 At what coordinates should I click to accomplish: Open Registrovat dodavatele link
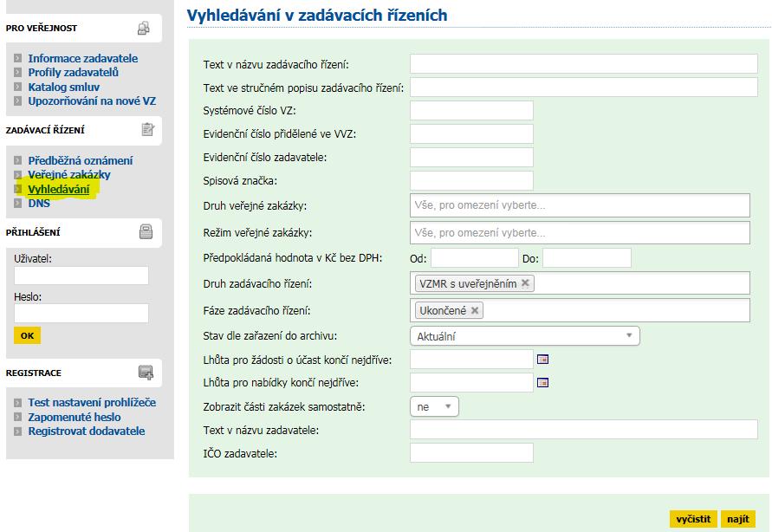coord(86,431)
